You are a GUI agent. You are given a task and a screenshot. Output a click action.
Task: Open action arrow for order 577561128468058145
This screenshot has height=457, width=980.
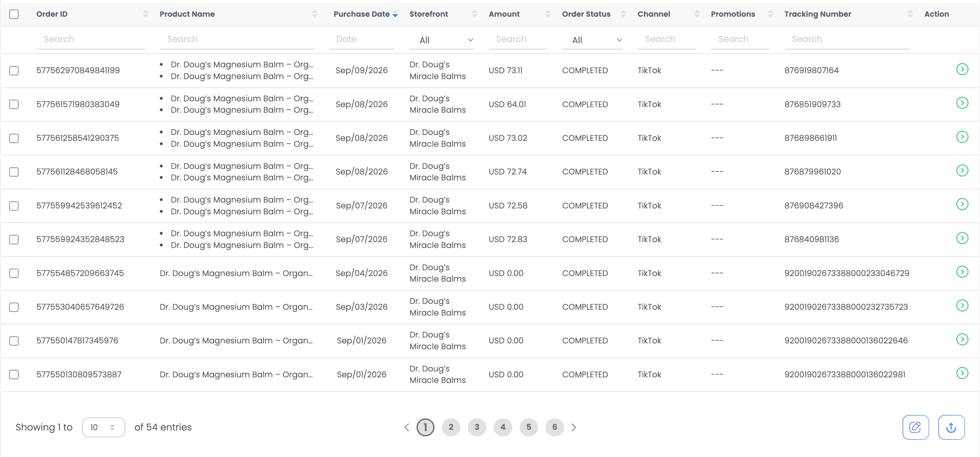(x=962, y=170)
